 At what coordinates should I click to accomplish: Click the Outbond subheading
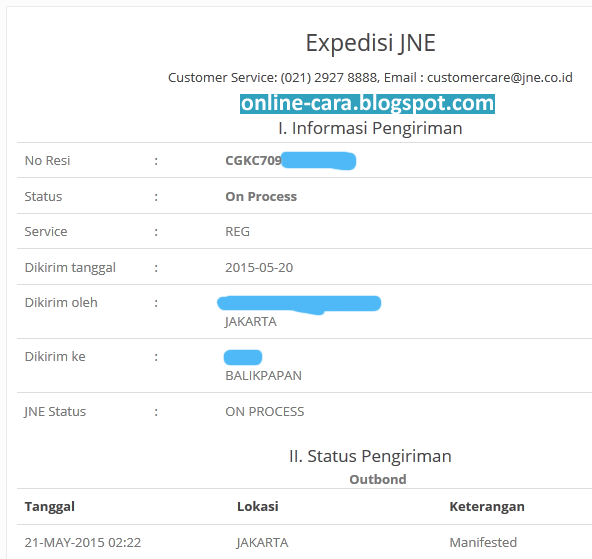point(378,479)
